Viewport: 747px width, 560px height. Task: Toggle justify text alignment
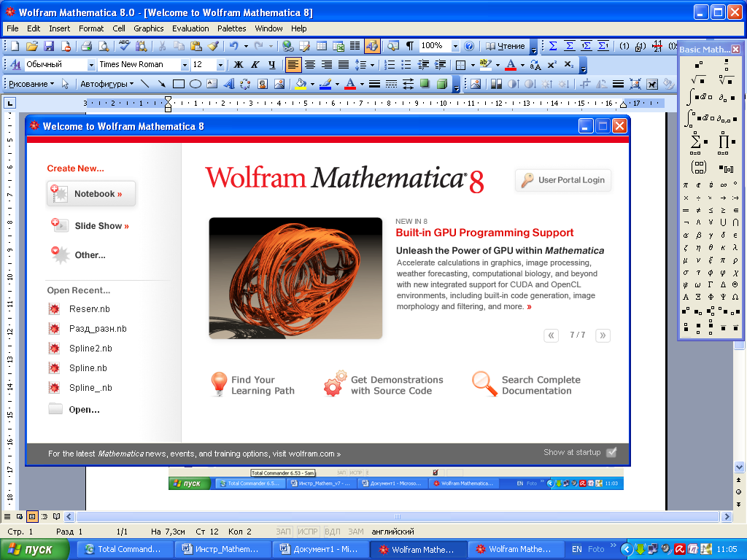click(344, 65)
